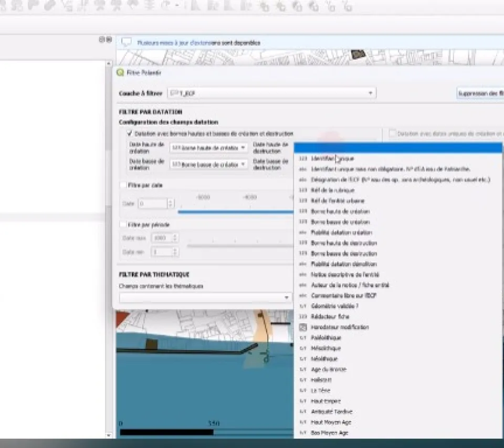Viewport: 504px width, 448px height.
Task: Select the blank highlighted option at list top
Action: [398, 148]
